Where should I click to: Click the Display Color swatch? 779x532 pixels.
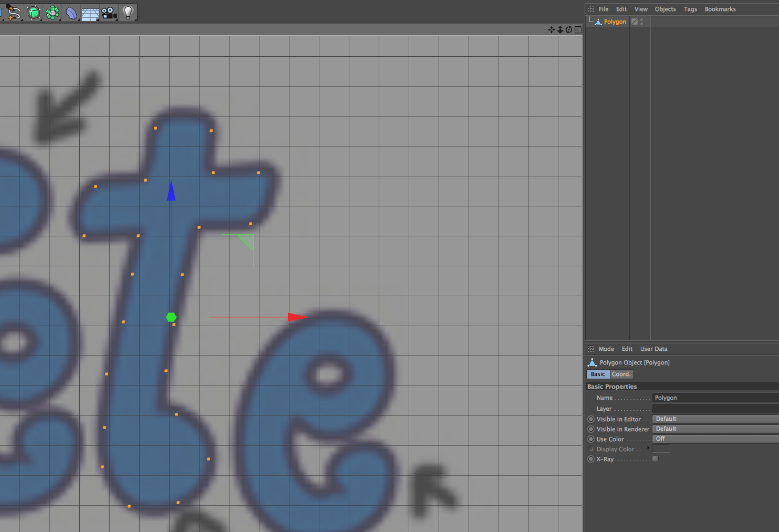point(661,449)
